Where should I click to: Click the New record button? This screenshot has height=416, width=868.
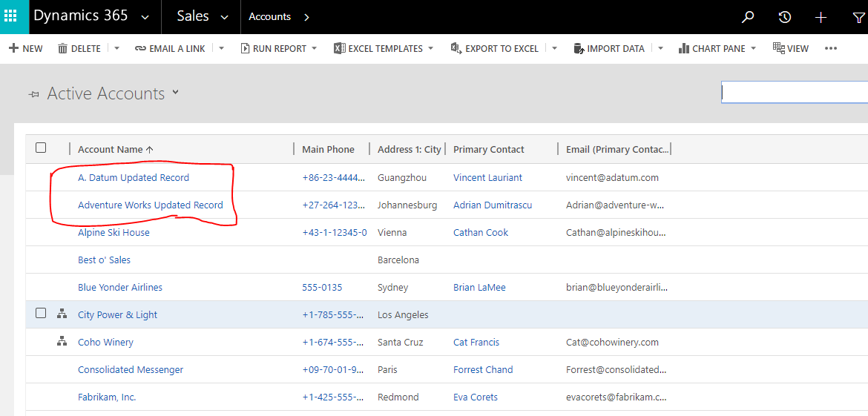click(x=26, y=48)
